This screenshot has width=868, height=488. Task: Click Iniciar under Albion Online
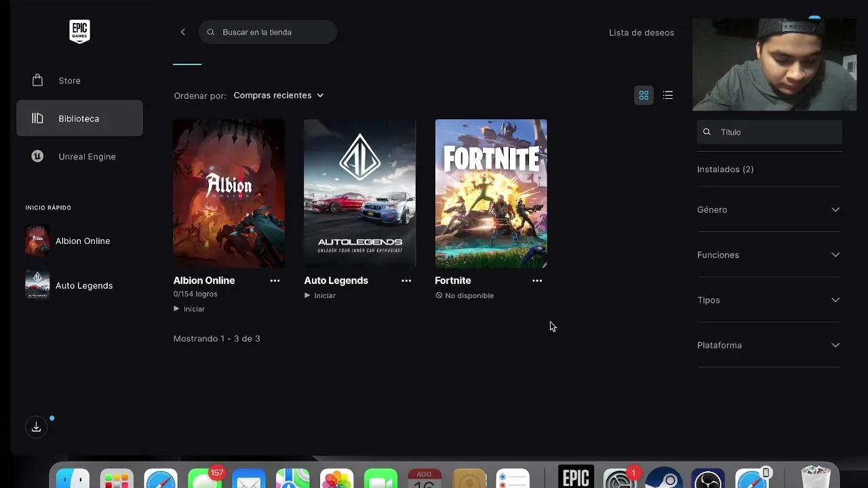[189, 309]
